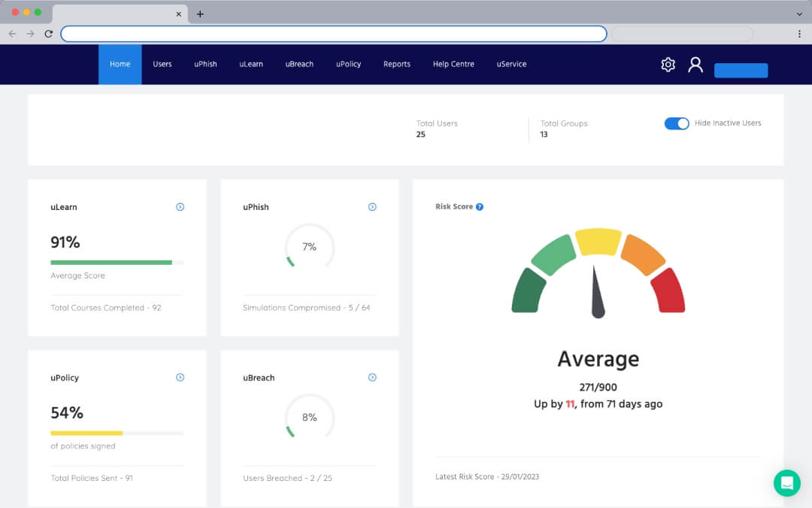This screenshot has height=508, width=812.
Task: Open Help Centre navigation item
Action: pyautogui.click(x=453, y=65)
